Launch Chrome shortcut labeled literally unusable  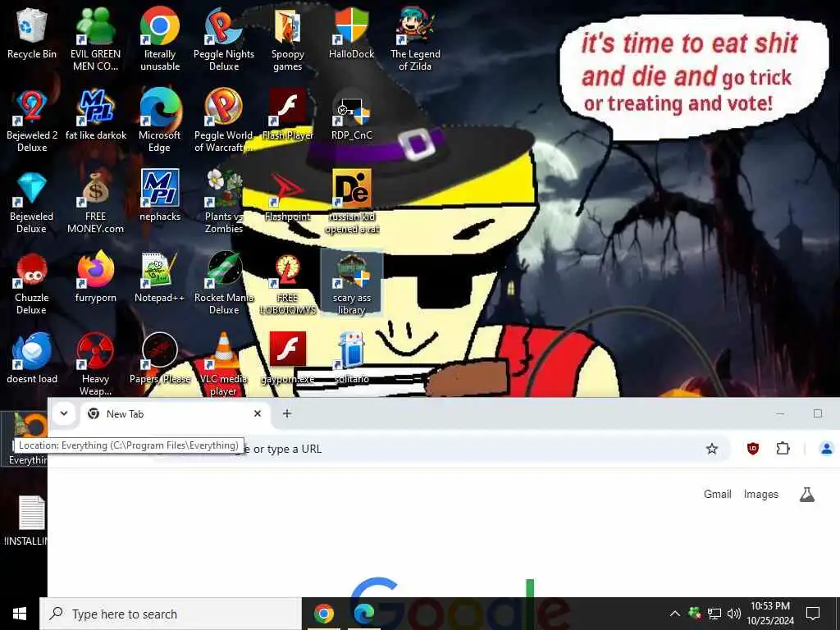[x=160, y=38]
